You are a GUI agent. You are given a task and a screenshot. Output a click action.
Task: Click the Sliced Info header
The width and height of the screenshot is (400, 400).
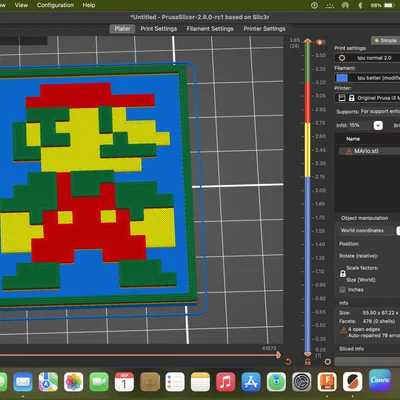(x=351, y=349)
